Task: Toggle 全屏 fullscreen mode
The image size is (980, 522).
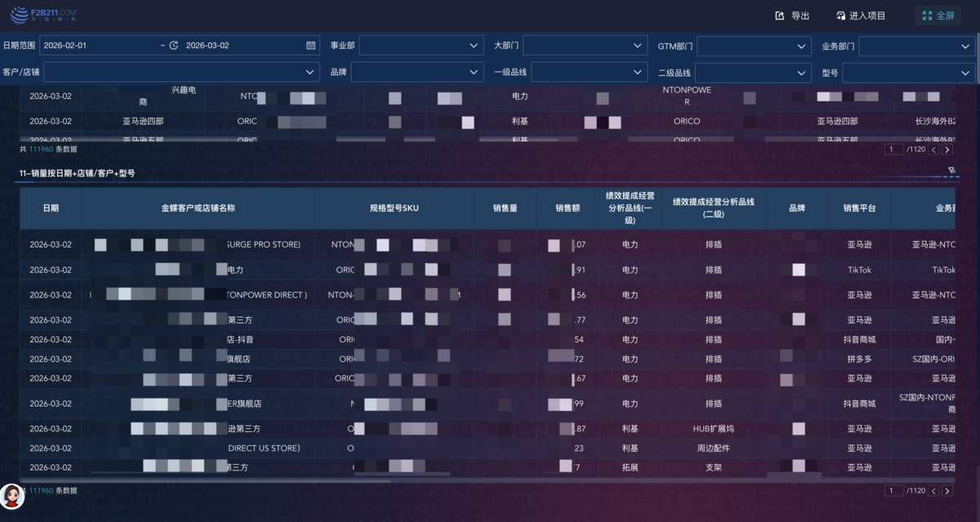Action: [938, 16]
